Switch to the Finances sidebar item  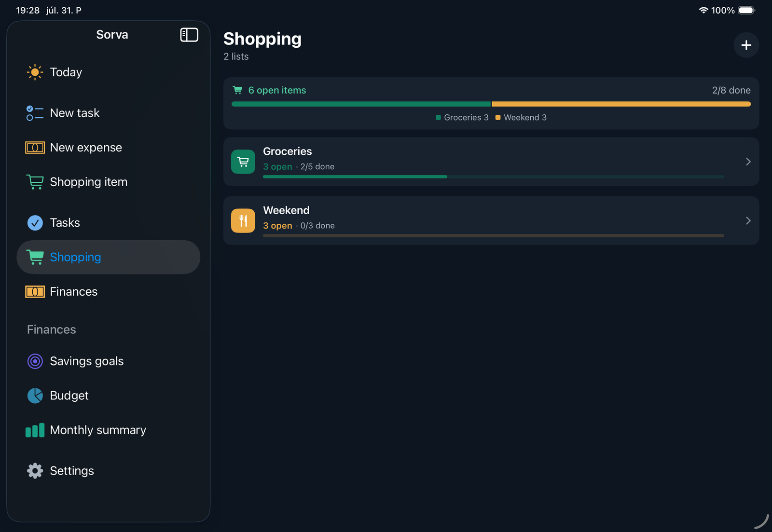[108, 292]
